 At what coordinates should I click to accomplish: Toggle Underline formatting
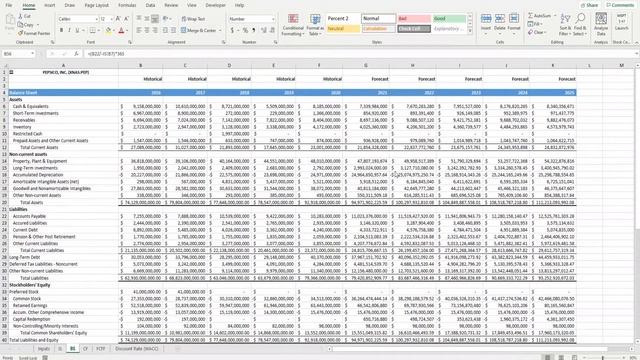77,30
